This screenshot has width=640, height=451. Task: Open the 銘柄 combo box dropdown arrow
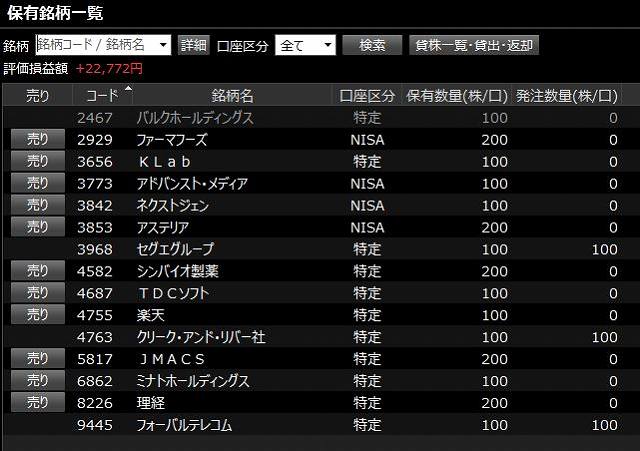164,45
